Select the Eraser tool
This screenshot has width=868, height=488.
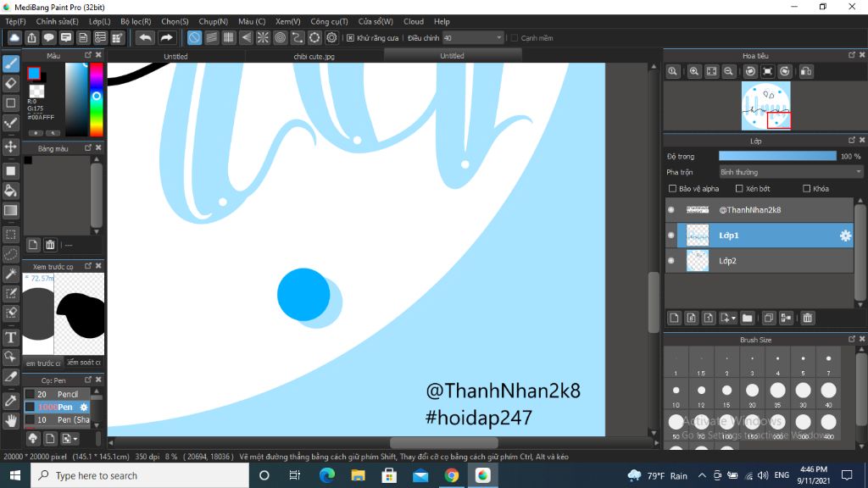(x=10, y=84)
